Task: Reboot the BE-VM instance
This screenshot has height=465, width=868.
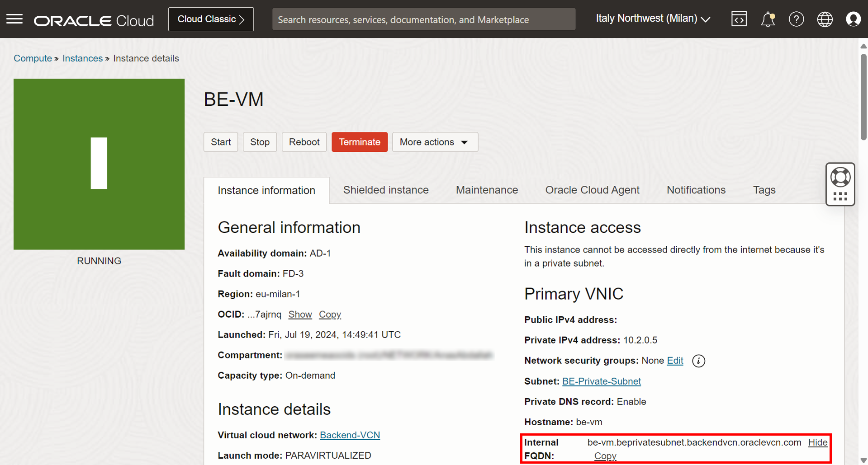Action: click(x=304, y=142)
